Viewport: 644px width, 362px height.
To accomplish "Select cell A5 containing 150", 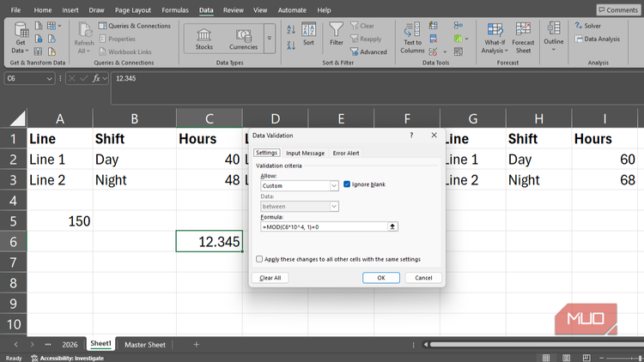I will click(x=60, y=221).
